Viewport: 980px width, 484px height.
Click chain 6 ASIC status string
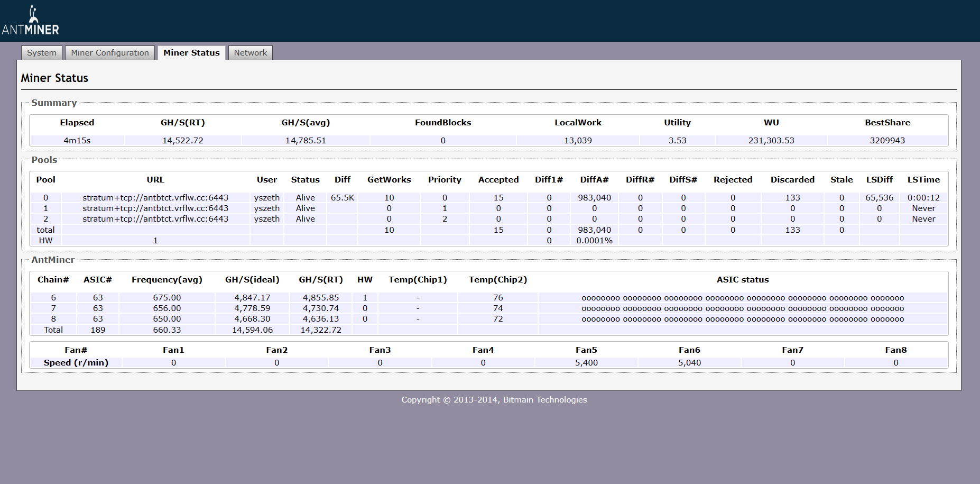point(743,298)
